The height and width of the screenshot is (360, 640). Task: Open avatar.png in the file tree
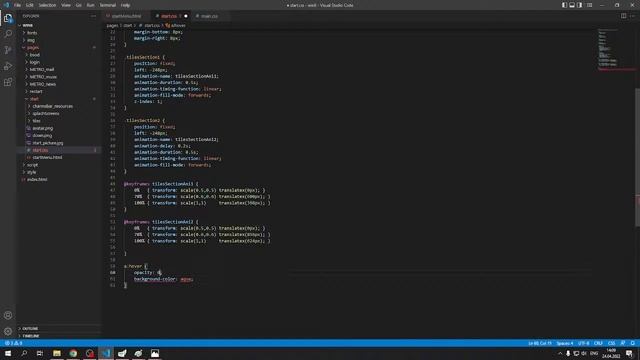[x=42, y=128]
